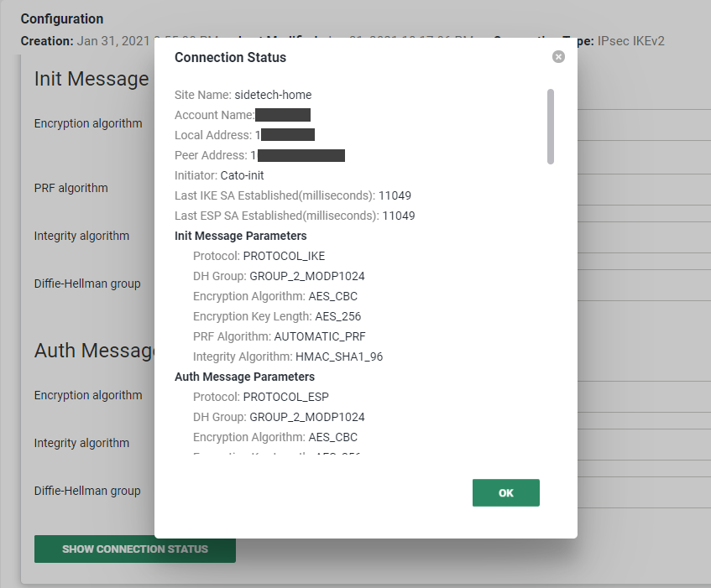Click Encryption Algorithm line under Auth Message Parameters
711x588 pixels.
tap(275, 437)
